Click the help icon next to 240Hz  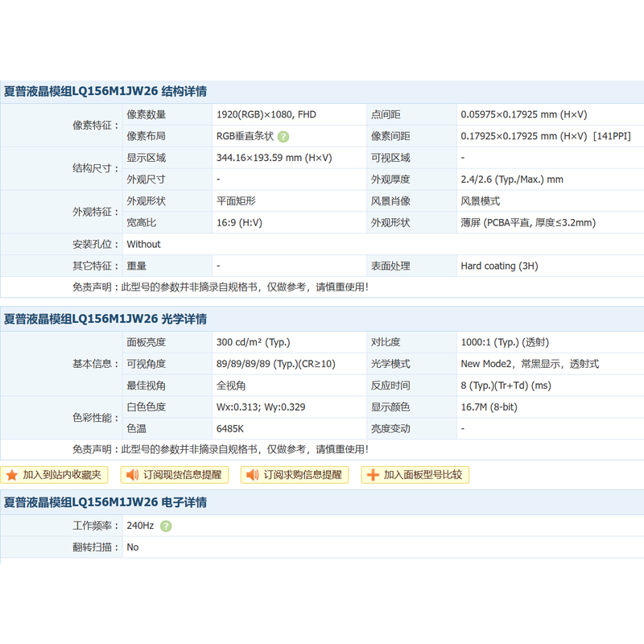tap(166, 526)
